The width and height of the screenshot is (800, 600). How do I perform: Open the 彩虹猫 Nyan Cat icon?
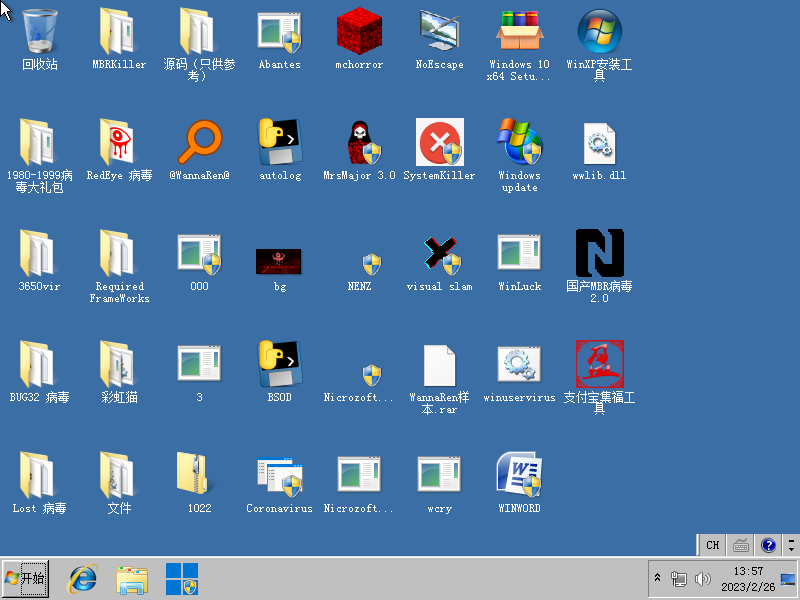119,365
